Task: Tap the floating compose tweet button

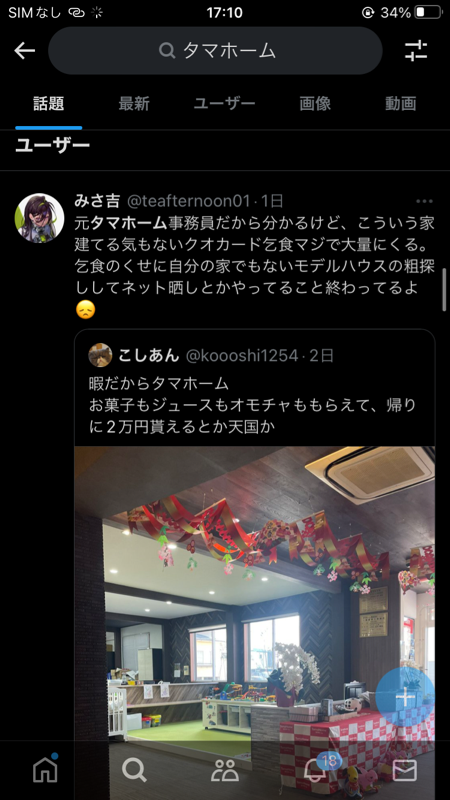Action: 405,696
